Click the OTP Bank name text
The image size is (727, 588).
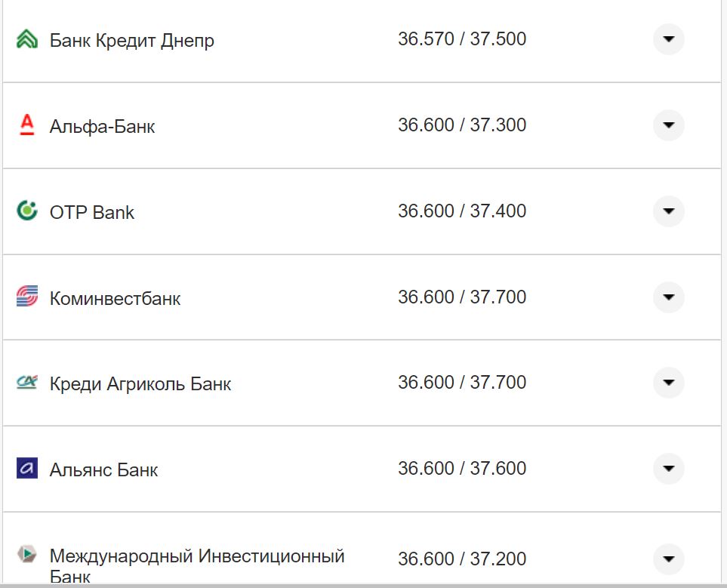coord(92,212)
